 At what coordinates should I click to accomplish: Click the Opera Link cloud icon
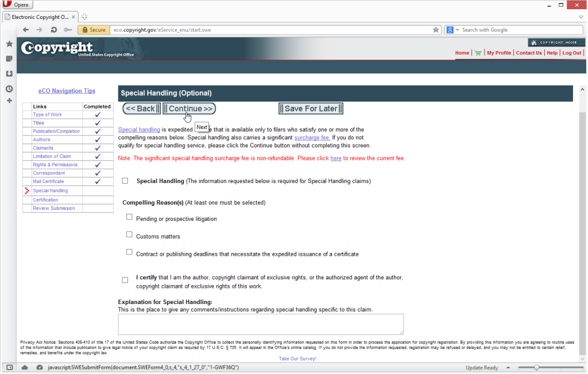[25, 368]
